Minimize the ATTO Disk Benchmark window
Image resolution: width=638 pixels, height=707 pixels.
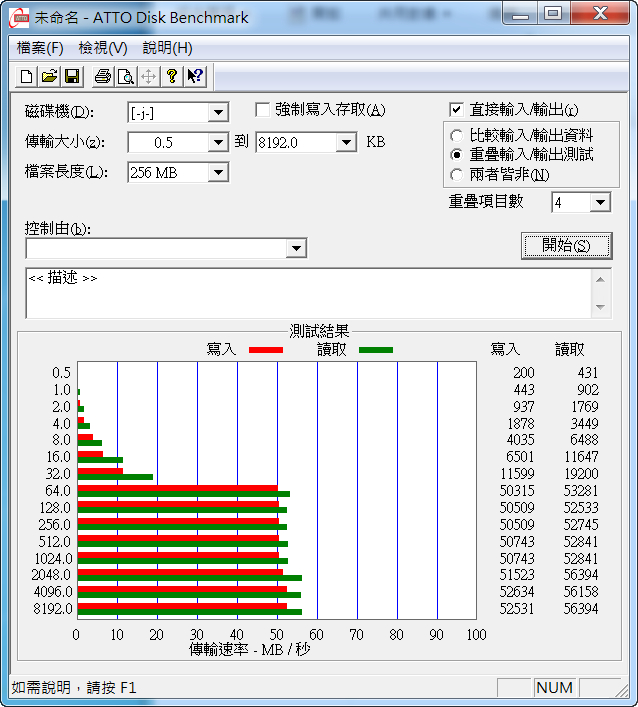pos(520,14)
